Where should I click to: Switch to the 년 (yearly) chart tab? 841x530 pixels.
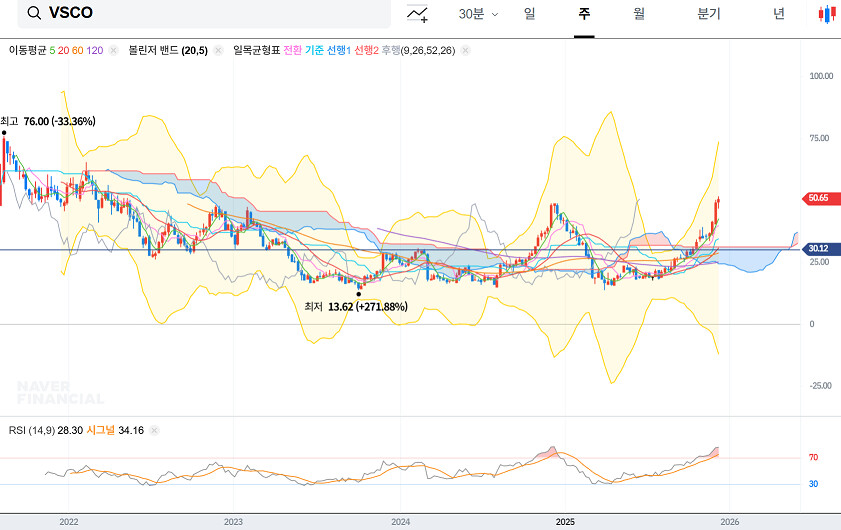[779, 13]
